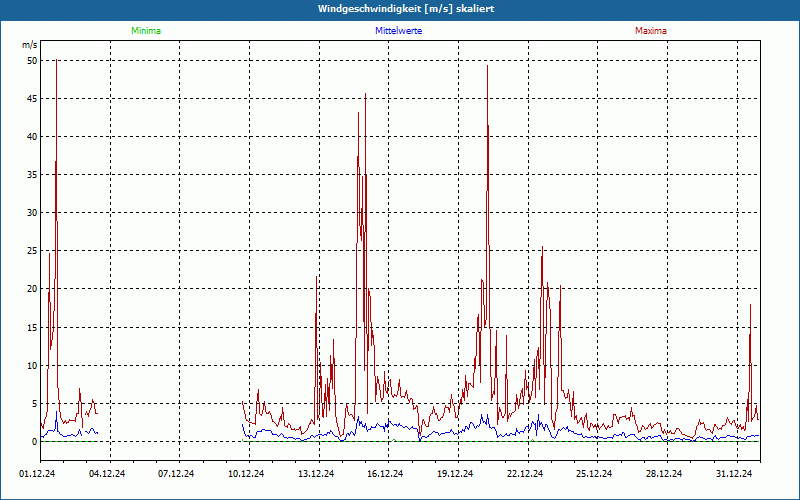
Task: Click the 15 y-axis value
Action: click(32, 328)
